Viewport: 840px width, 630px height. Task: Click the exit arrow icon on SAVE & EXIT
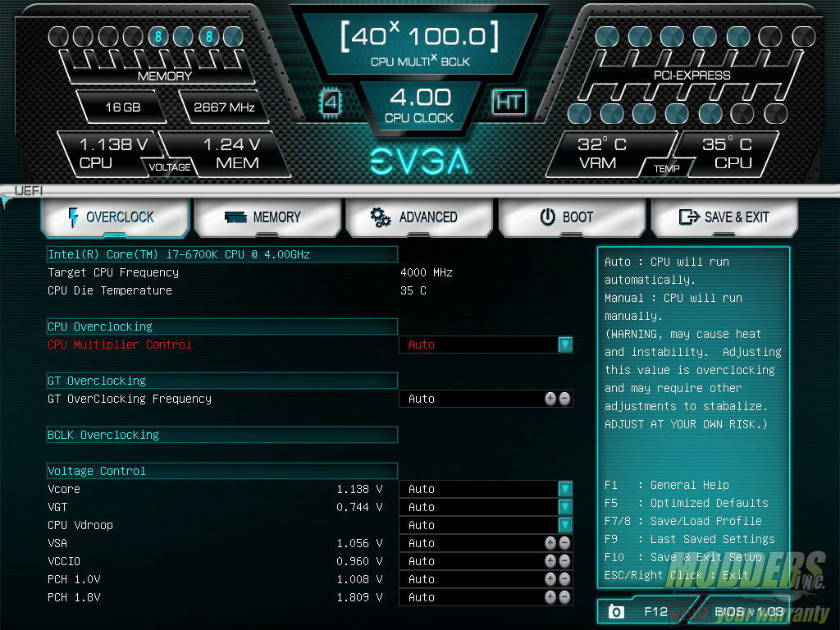pyautogui.click(x=689, y=217)
